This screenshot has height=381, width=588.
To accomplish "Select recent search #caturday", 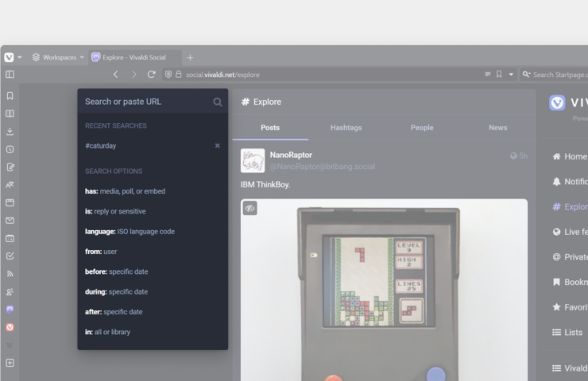I will [x=100, y=146].
